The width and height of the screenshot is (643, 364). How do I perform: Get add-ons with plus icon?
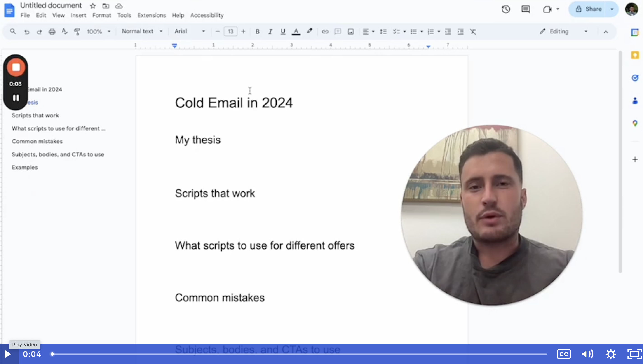coord(635,159)
